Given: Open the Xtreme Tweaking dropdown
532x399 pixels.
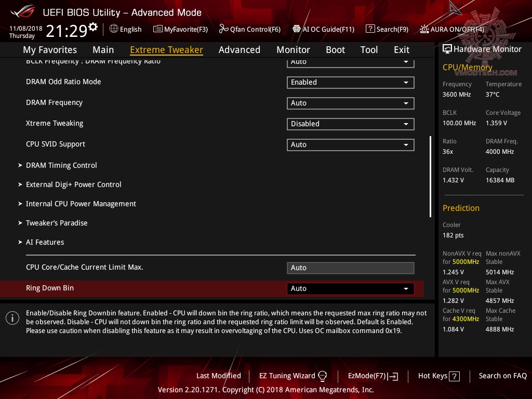Looking at the screenshot, I should pos(351,124).
